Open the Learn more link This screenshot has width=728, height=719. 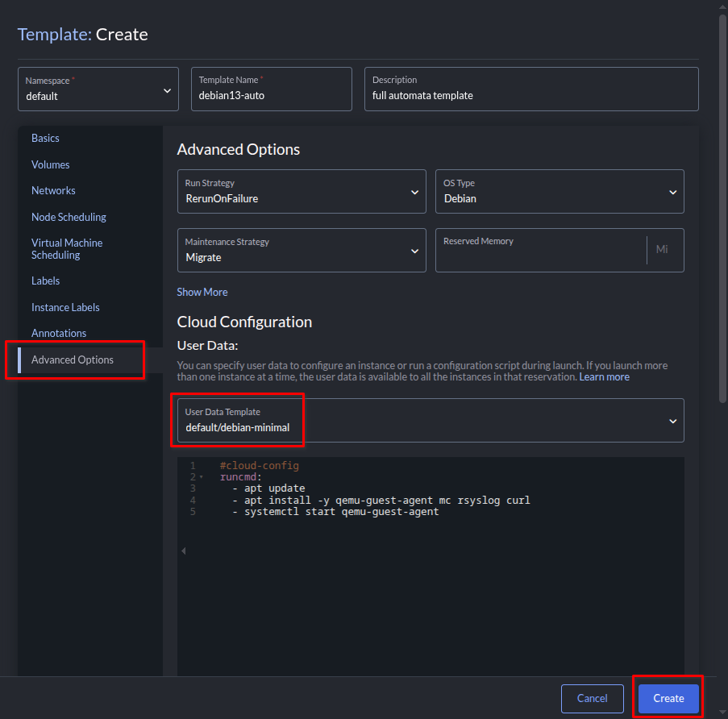[604, 377]
